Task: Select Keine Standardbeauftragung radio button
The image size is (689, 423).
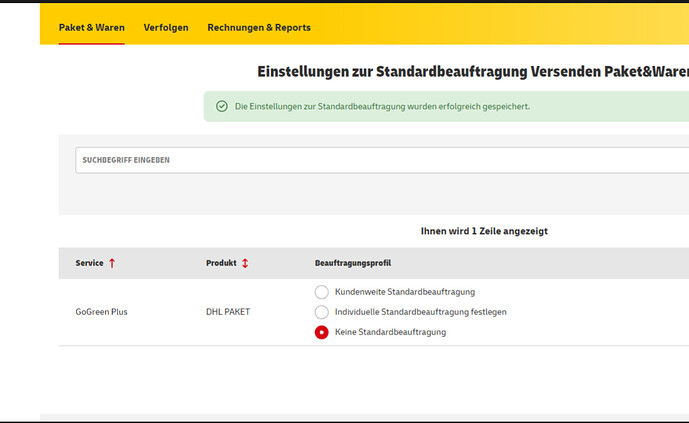Action: 322,332
